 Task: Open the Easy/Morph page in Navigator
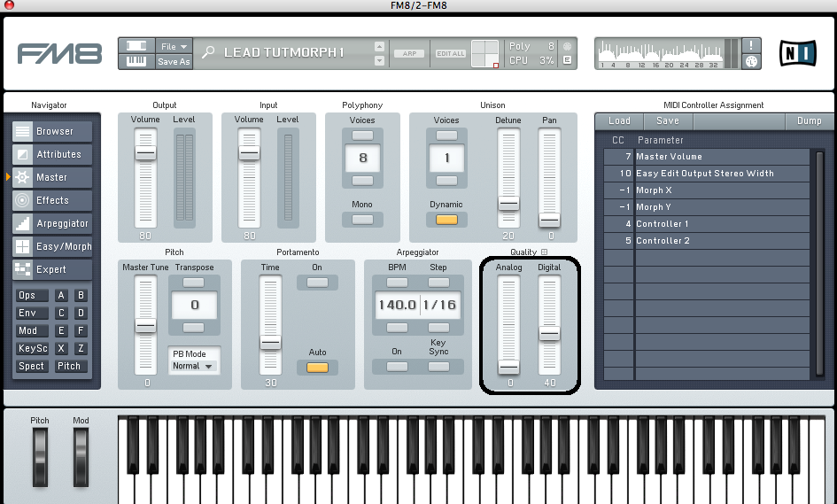52,246
